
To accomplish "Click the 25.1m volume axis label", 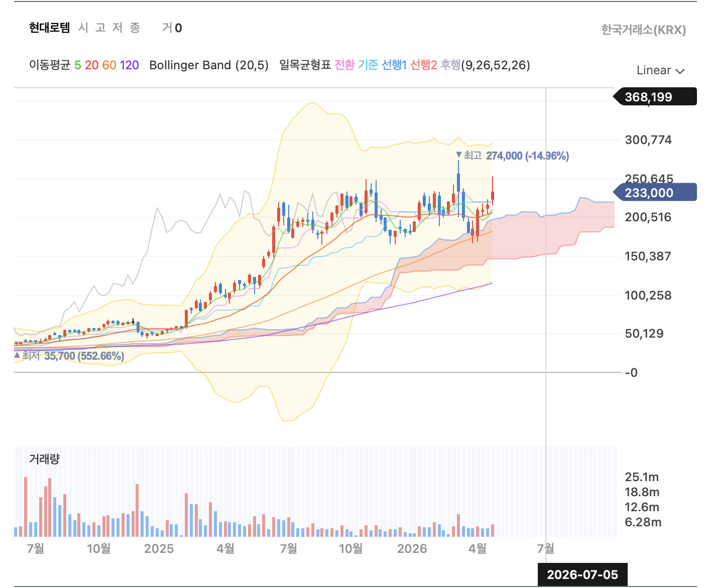I will click(642, 477).
